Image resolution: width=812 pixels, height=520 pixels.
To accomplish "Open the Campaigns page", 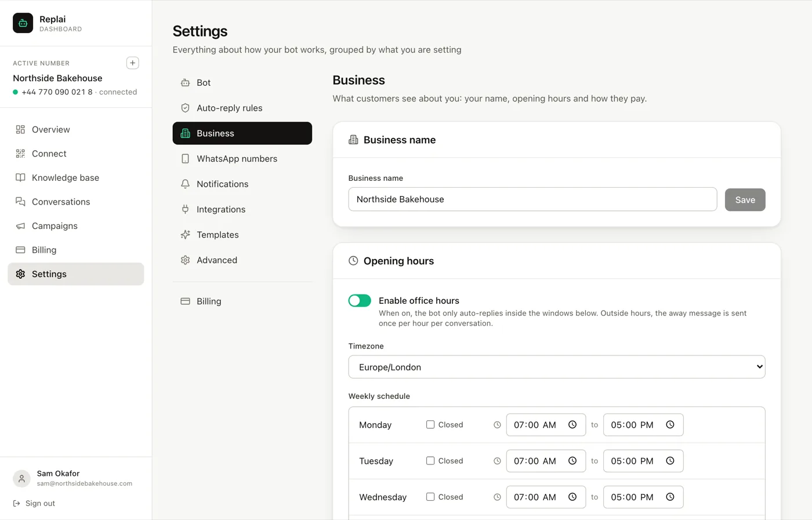I will pos(76,226).
